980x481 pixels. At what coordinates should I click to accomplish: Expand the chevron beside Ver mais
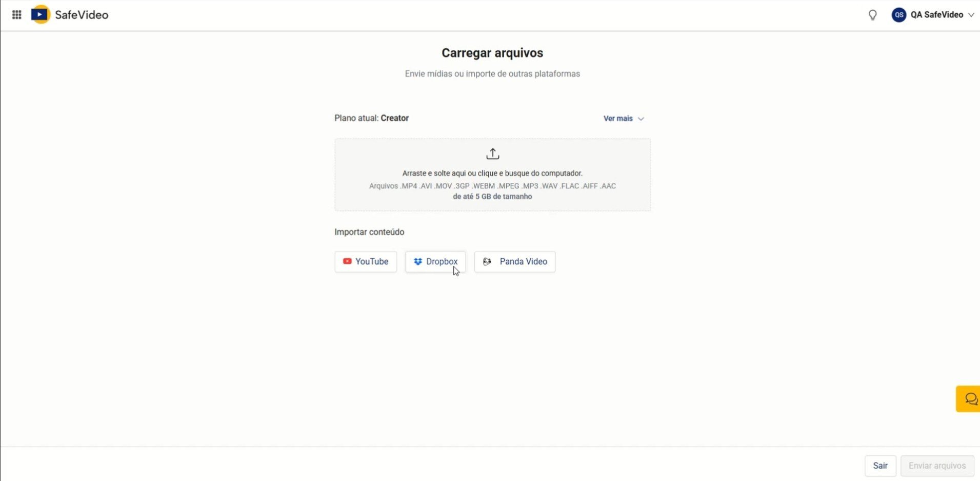pyautogui.click(x=641, y=119)
